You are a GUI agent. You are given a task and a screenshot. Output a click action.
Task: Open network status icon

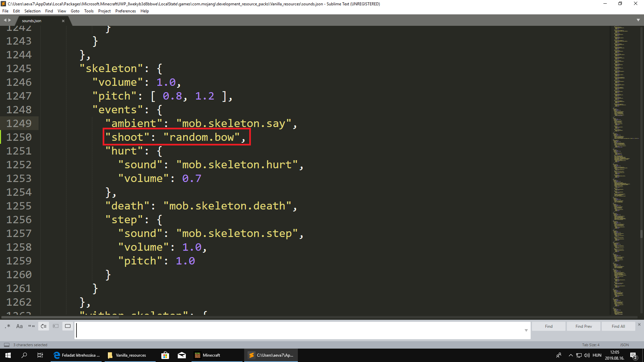[x=579, y=355]
